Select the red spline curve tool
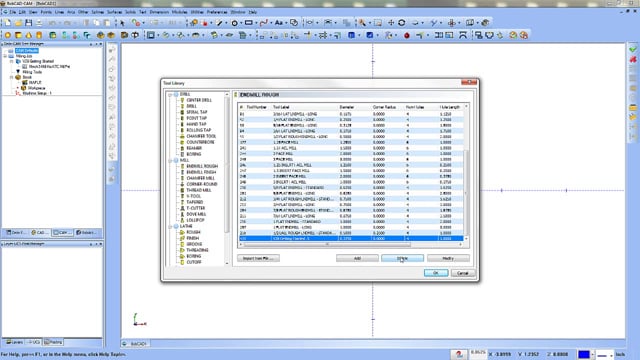The width and height of the screenshot is (640, 360). (264, 23)
